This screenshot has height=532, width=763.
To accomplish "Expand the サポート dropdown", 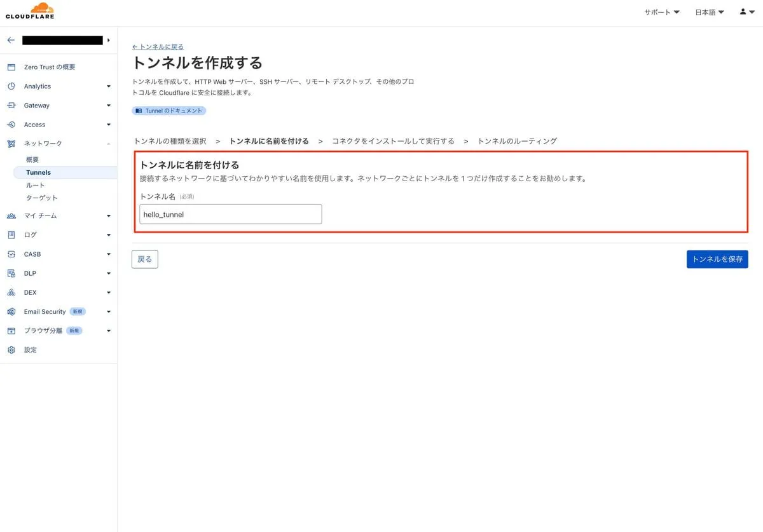I will (661, 12).
